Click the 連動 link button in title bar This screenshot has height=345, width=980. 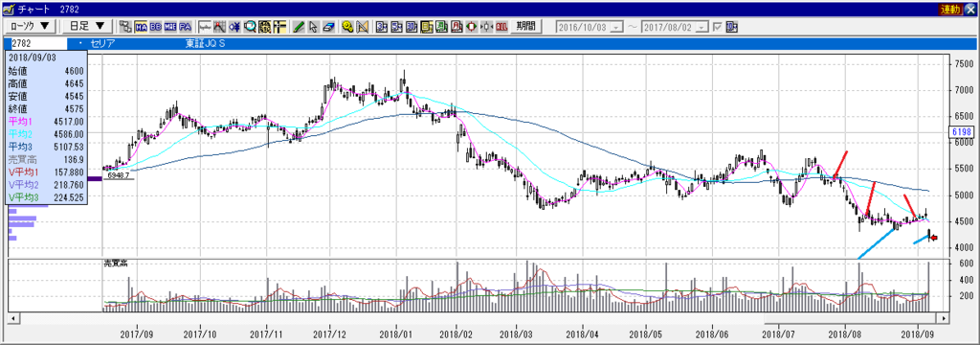coord(949,9)
